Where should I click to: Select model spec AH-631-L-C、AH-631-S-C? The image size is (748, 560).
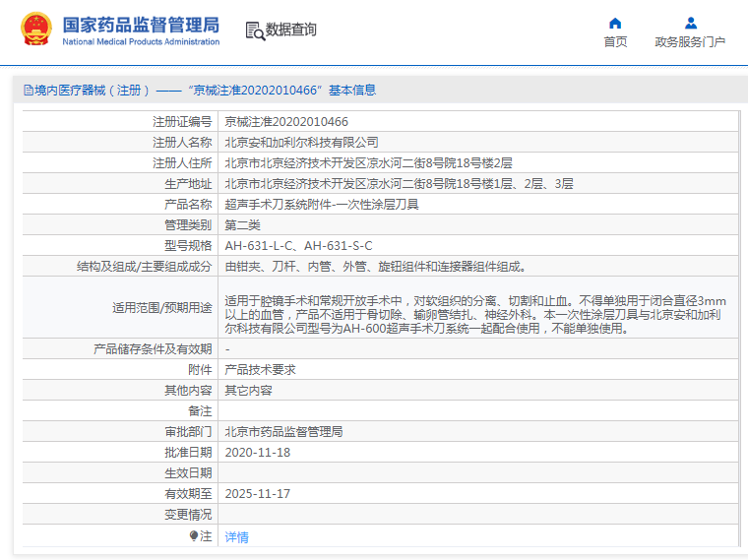pyautogui.click(x=298, y=246)
